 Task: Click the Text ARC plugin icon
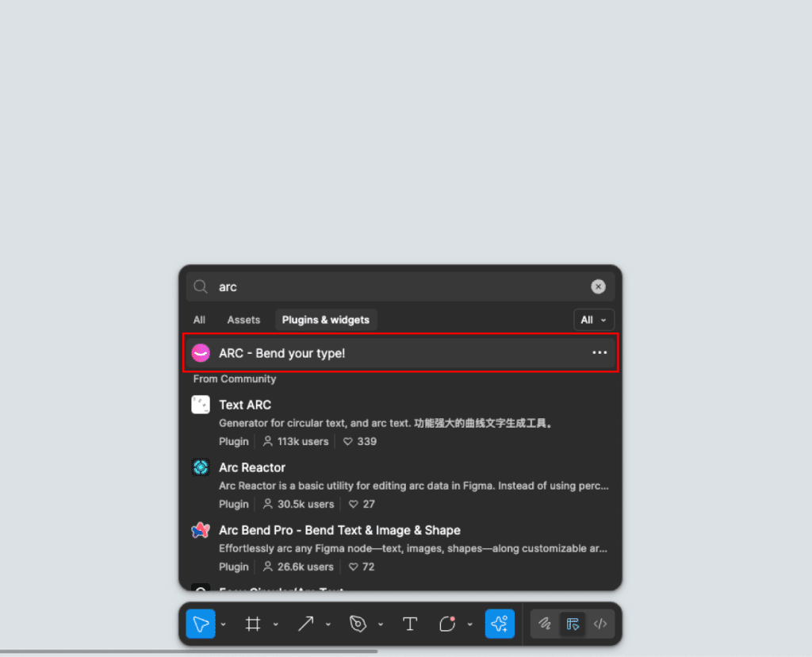[201, 405]
